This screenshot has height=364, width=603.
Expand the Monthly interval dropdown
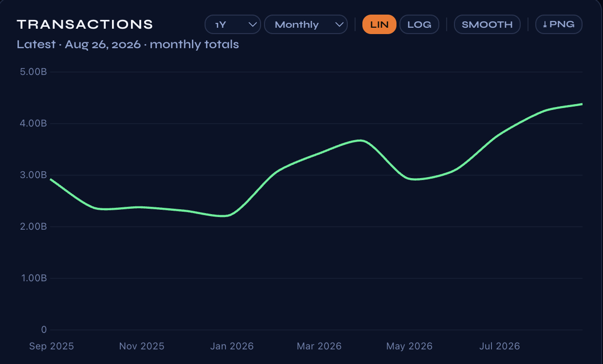306,24
